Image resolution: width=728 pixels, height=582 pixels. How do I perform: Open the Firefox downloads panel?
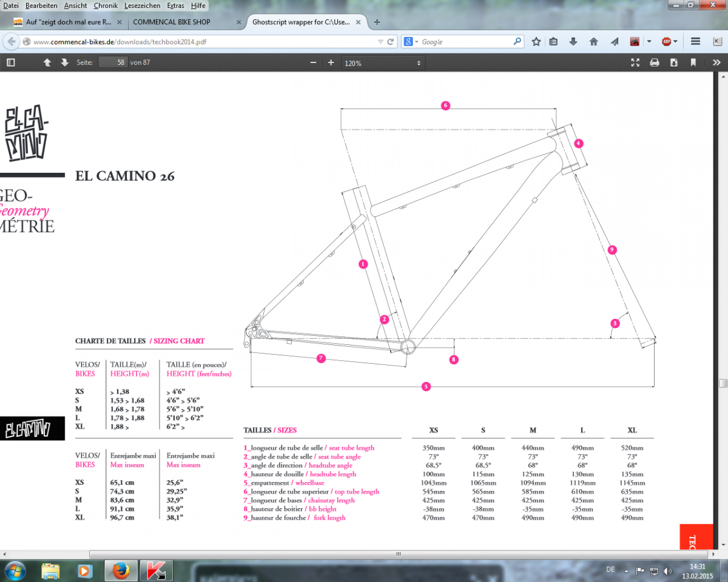click(573, 42)
